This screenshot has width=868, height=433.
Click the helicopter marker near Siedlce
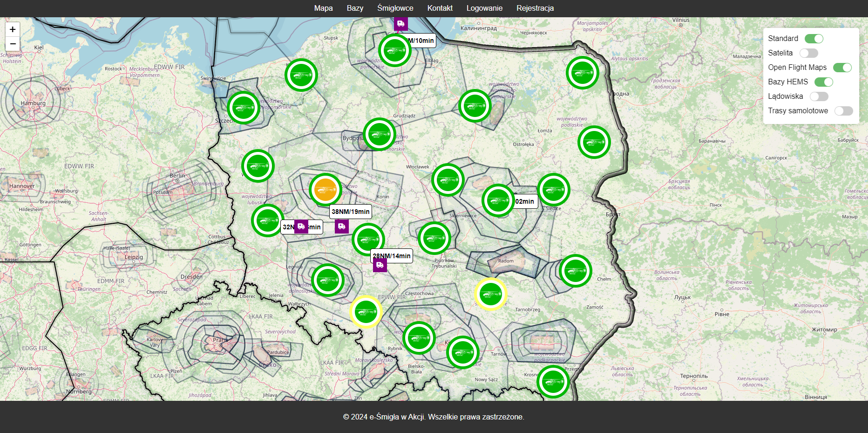[x=554, y=190]
